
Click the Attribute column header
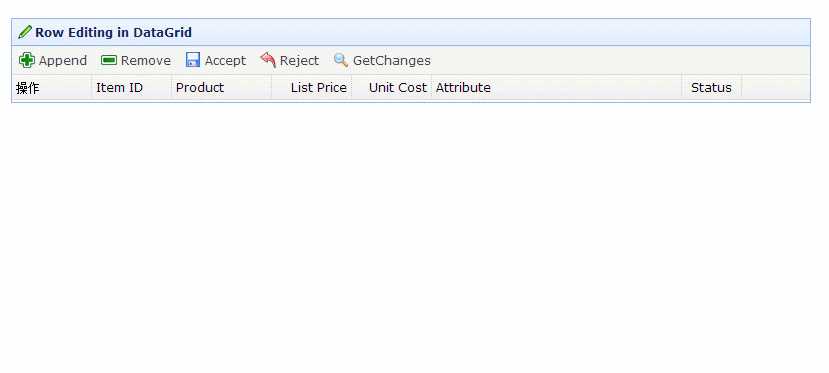pos(557,88)
